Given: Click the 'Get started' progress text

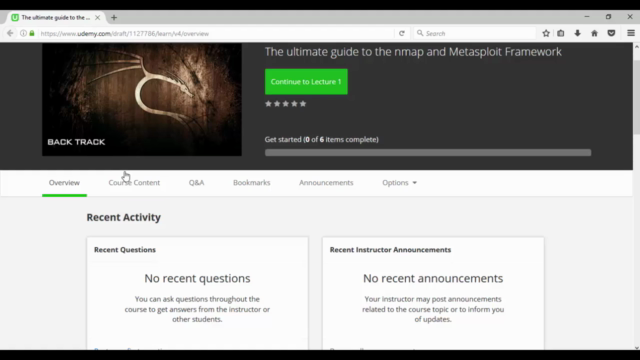Looking at the screenshot, I should click(322, 140).
